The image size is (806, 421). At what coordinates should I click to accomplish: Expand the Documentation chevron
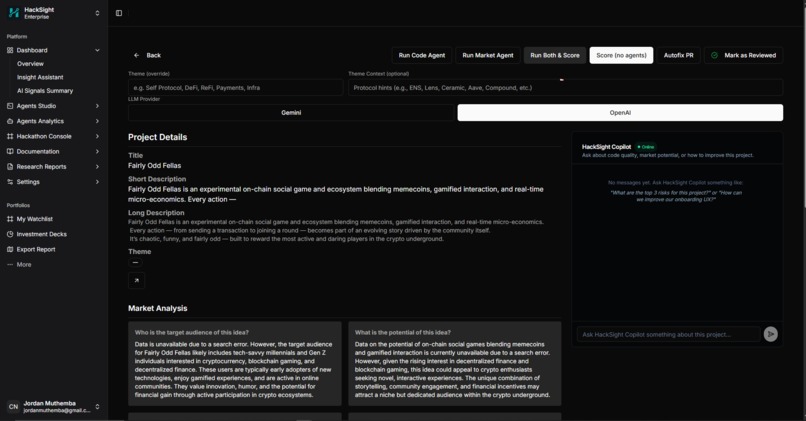pos(97,152)
